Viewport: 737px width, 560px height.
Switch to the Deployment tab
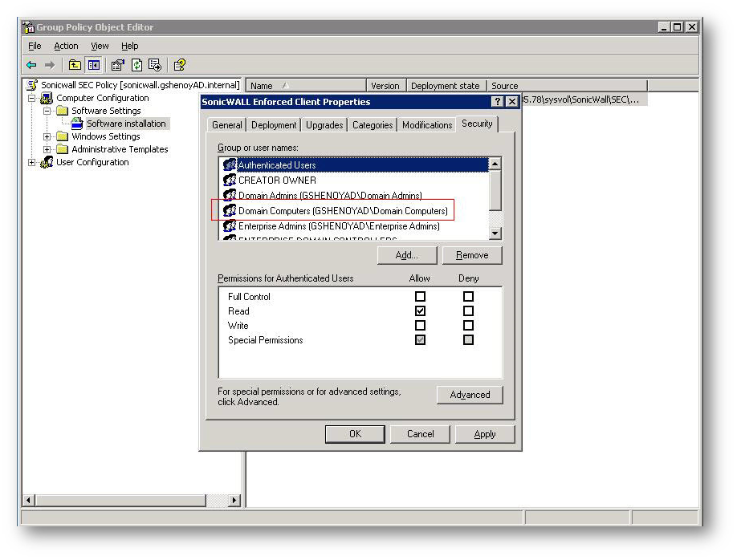[x=273, y=125]
